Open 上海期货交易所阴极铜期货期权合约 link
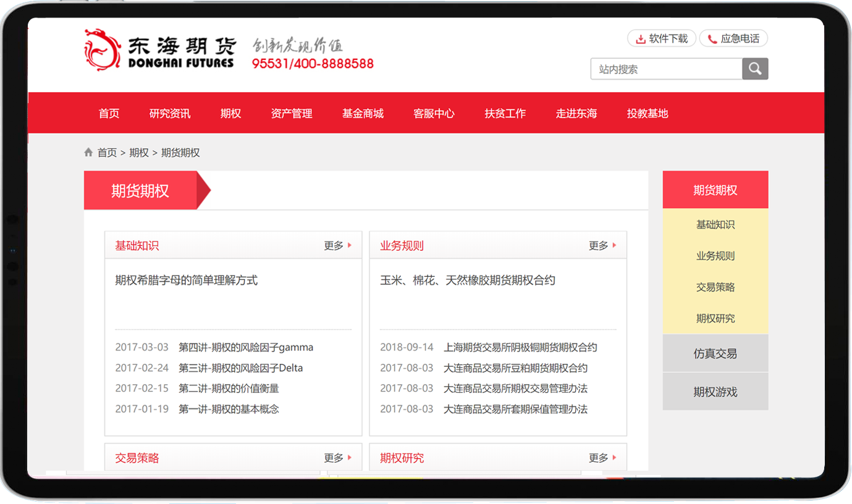Viewport: 852px width, 504px height. (x=520, y=348)
